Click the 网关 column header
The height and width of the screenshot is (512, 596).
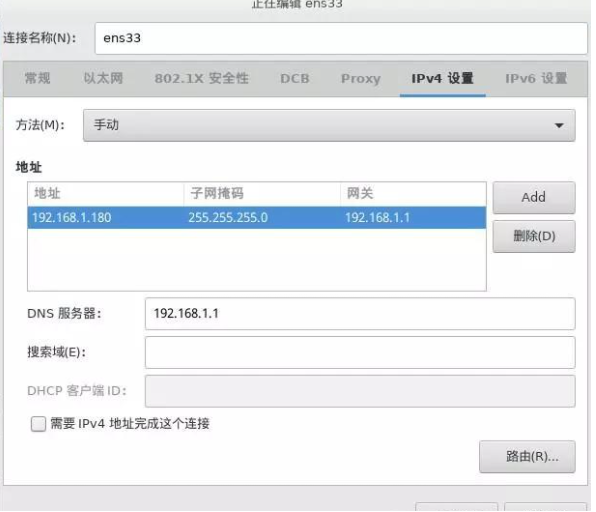click(413, 194)
